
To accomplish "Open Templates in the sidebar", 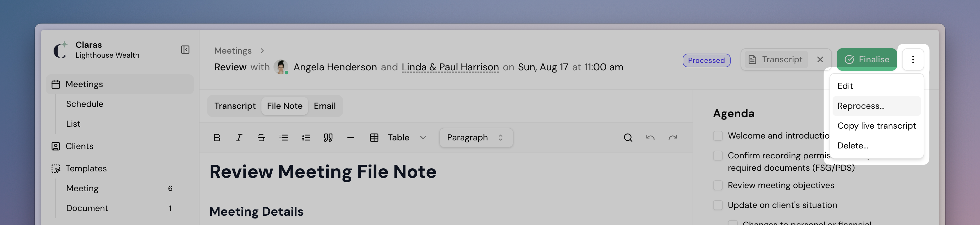I will click(x=86, y=169).
